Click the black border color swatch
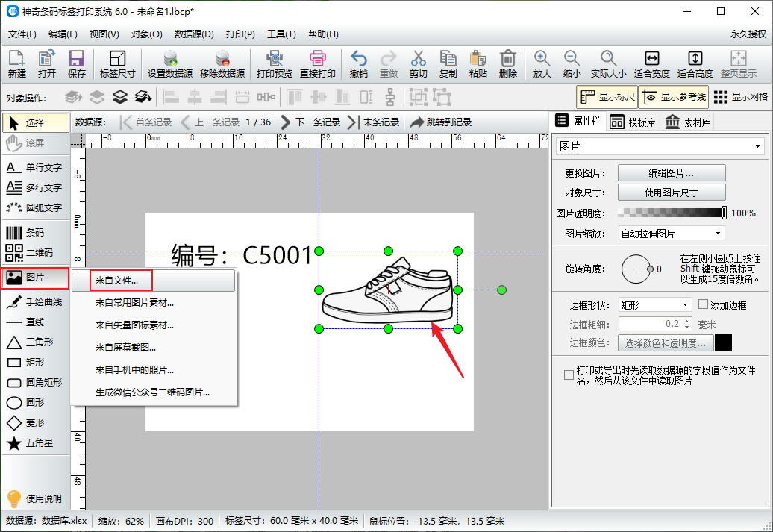This screenshot has height=532, width=773. pyautogui.click(x=723, y=343)
